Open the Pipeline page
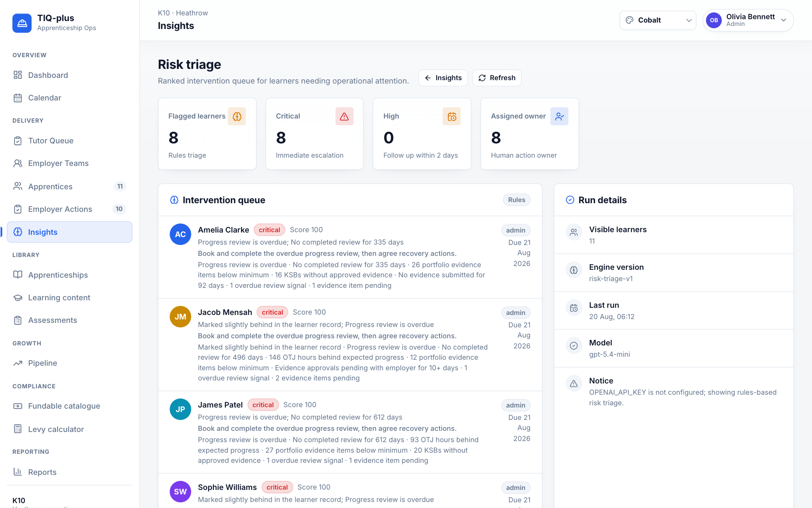Screen dimensions: 812x508 [x=70, y=363]
